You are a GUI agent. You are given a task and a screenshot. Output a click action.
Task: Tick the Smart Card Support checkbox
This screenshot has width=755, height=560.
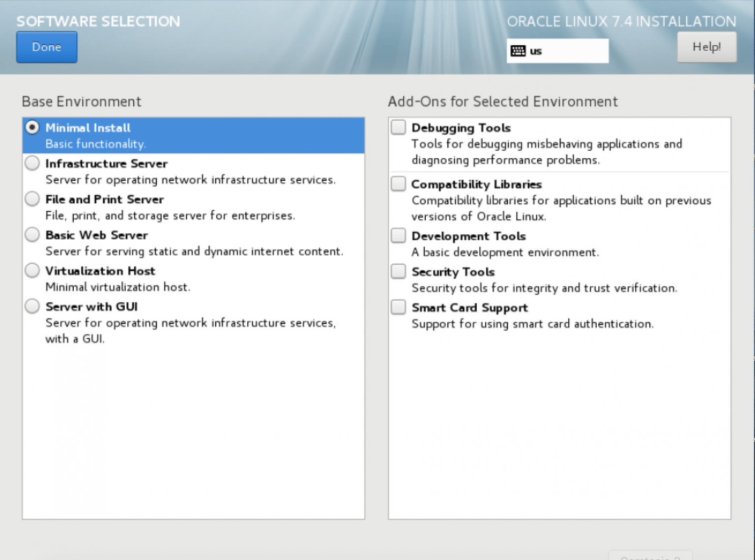(x=398, y=307)
